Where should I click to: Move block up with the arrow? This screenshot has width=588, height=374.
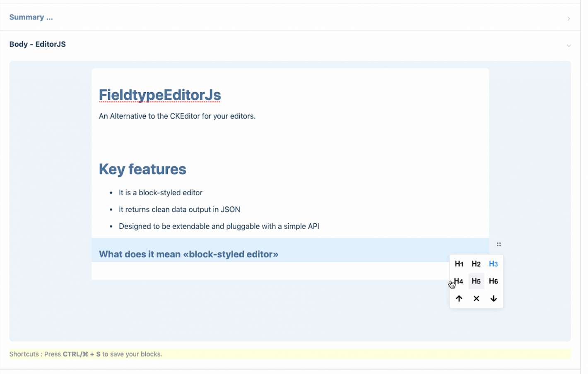[x=459, y=299]
